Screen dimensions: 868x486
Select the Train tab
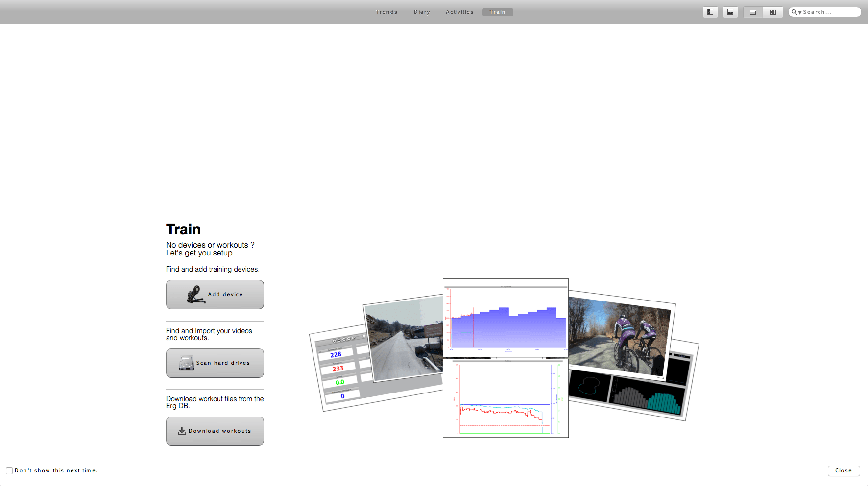[497, 12]
